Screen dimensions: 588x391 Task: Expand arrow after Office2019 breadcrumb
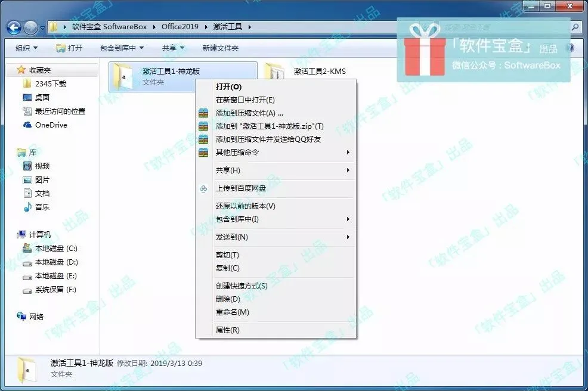click(x=206, y=27)
